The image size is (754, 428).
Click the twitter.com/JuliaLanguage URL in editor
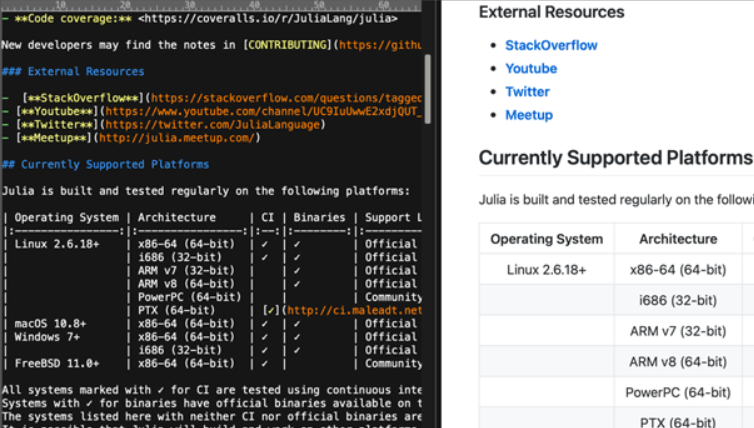click(213, 125)
